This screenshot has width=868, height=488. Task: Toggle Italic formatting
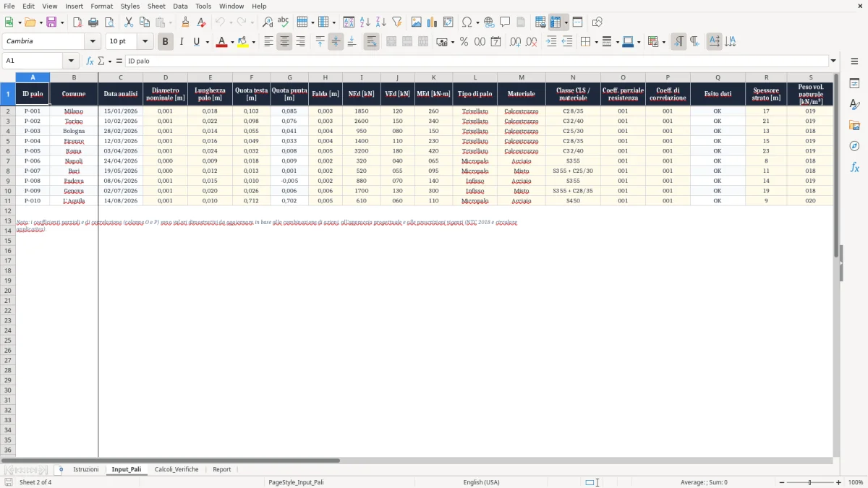coord(182,42)
